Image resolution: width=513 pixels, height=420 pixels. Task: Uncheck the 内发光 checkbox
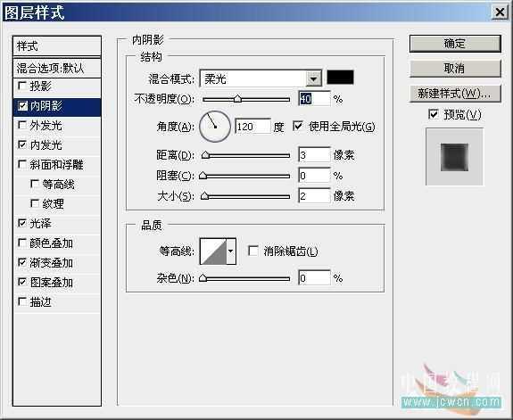22,144
